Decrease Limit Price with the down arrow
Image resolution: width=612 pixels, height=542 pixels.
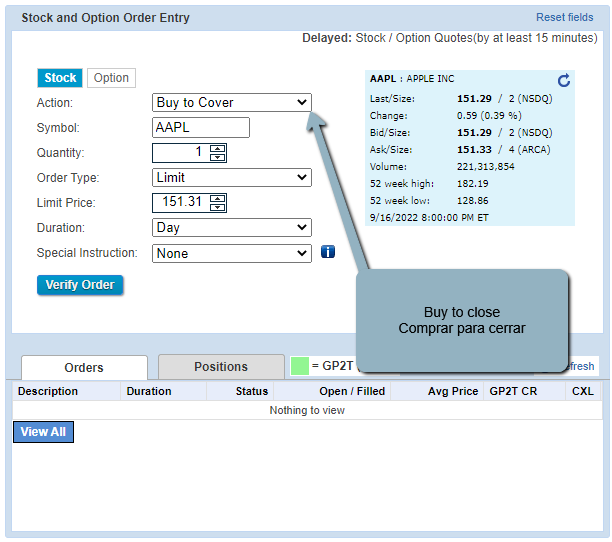coord(218,207)
